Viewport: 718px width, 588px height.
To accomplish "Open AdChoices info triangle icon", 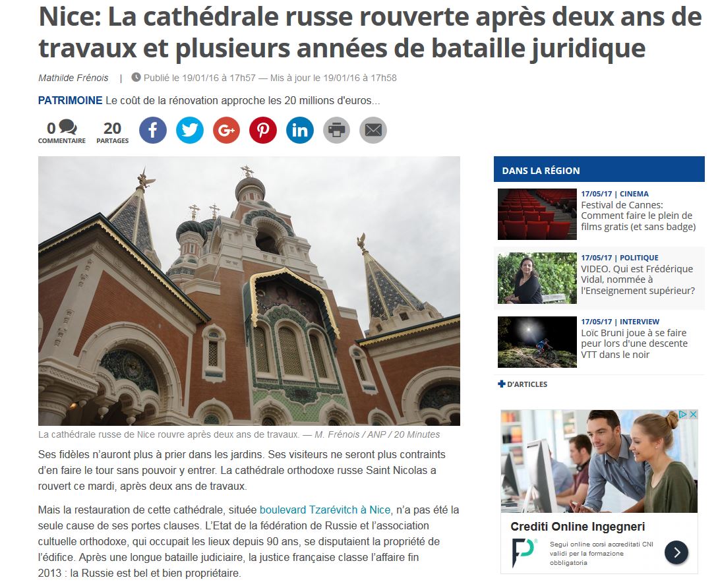I will pyautogui.click(x=683, y=415).
